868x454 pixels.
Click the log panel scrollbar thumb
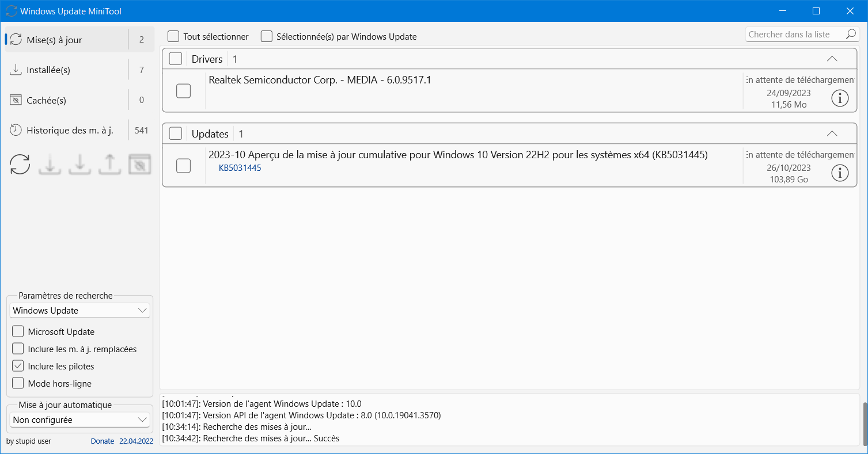864,424
